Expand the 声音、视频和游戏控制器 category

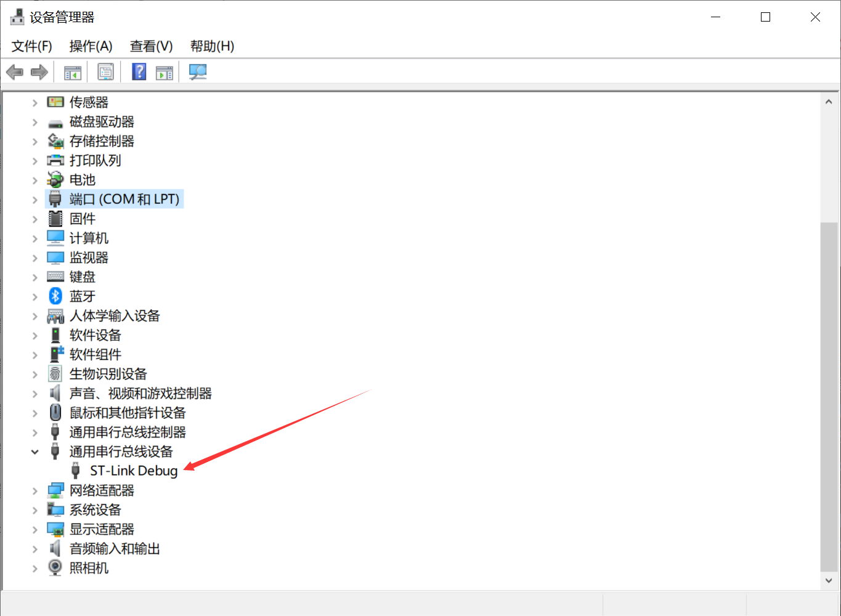35,393
